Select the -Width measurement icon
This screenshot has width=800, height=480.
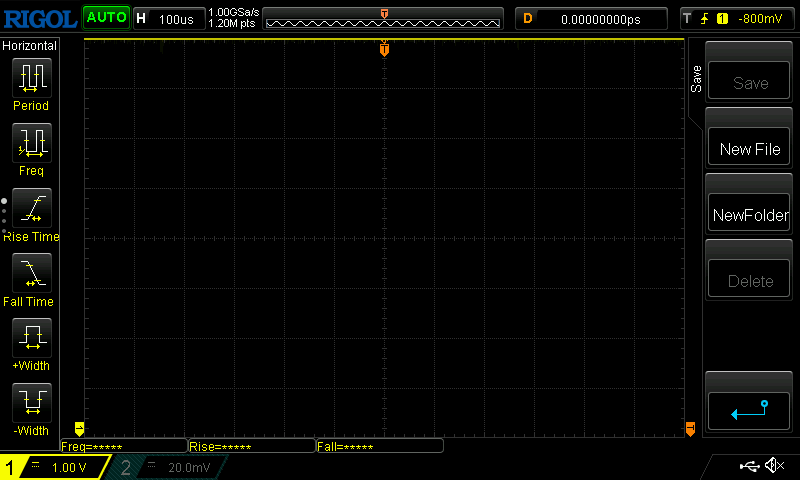(x=32, y=402)
